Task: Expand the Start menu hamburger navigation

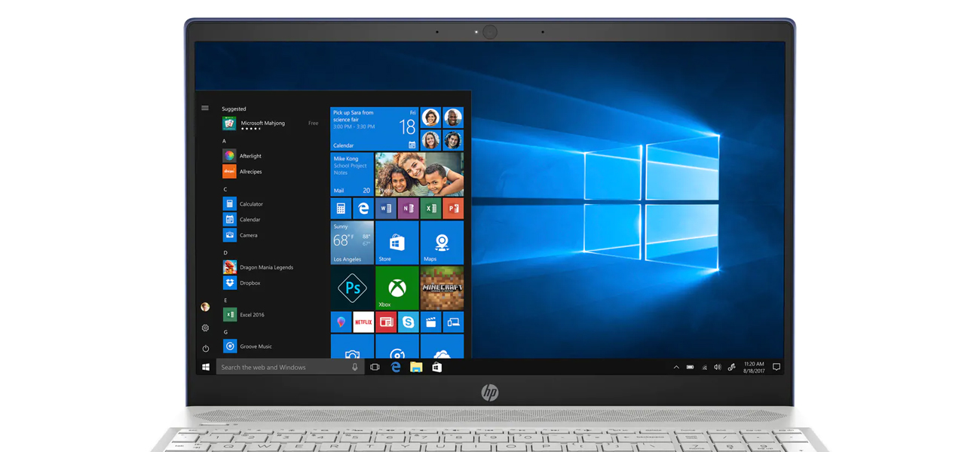Action: [x=205, y=108]
